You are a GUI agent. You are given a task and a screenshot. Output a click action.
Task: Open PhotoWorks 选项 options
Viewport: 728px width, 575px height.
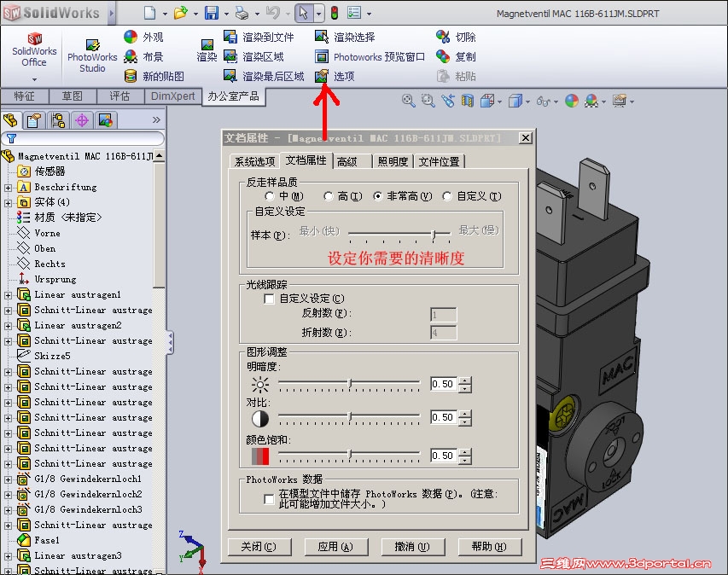coord(335,76)
